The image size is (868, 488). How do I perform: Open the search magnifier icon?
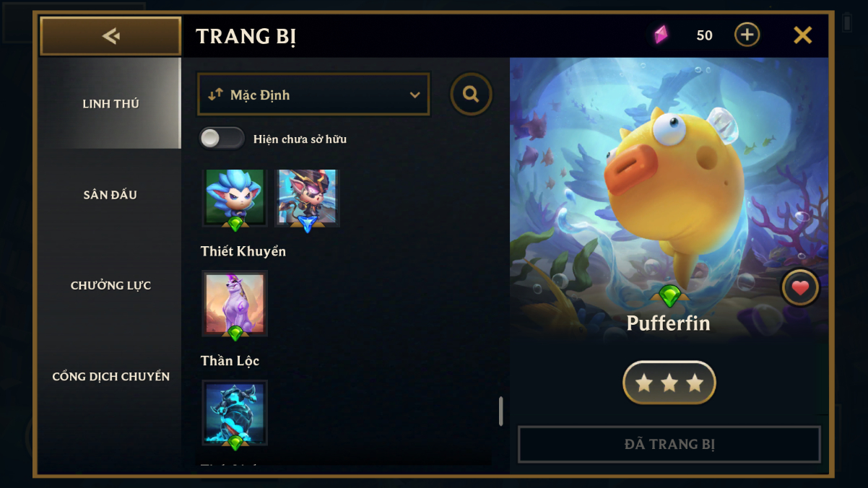pyautogui.click(x=471, y=94)
